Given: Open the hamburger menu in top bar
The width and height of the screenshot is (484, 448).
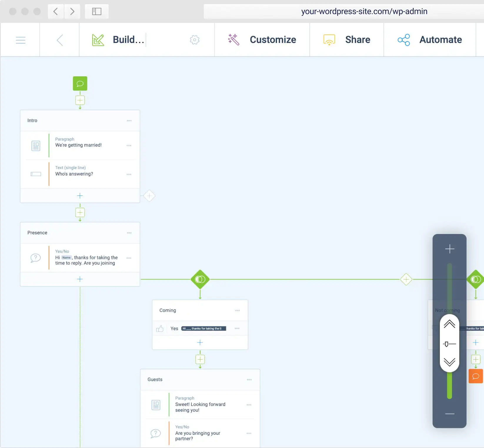Looking at the screenshot, I should pos(20,40).
